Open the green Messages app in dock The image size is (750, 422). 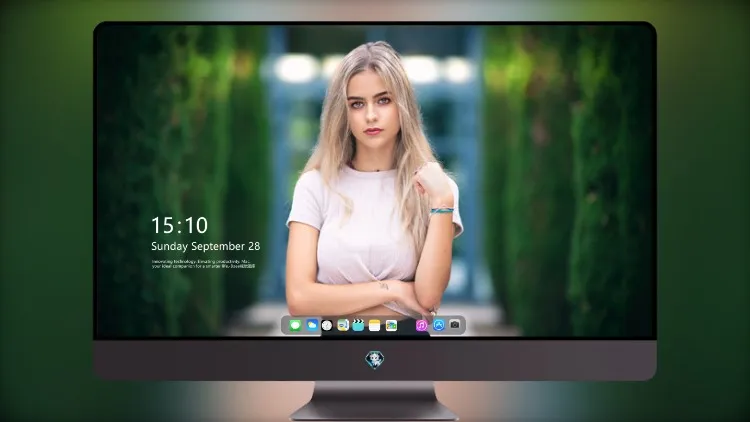point(295,326)
